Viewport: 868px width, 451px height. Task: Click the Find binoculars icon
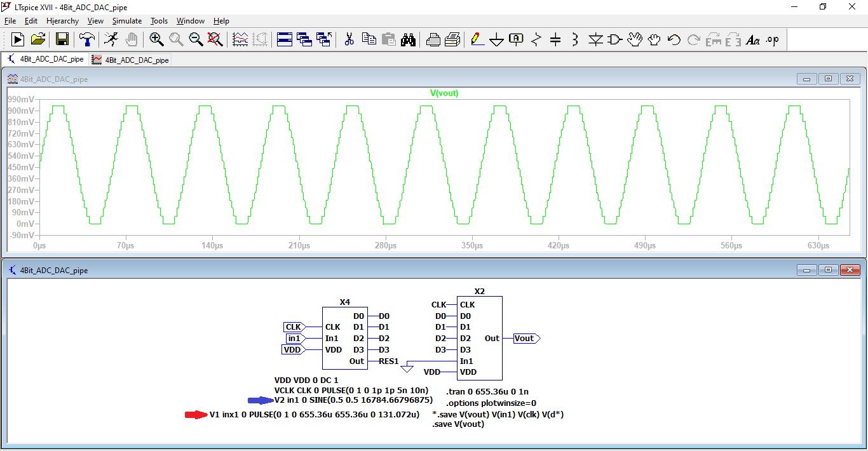click(408, 39)
